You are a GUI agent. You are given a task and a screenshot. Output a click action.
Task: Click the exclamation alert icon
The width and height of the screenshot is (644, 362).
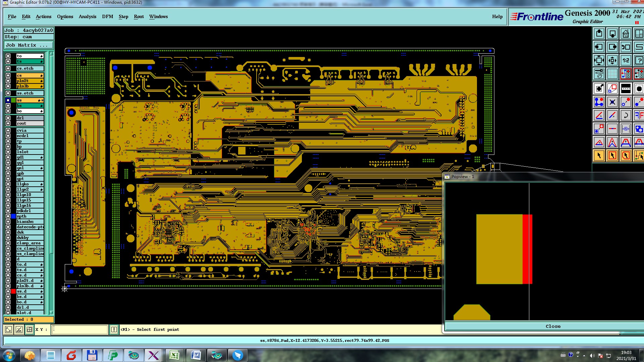click(114, 329)
